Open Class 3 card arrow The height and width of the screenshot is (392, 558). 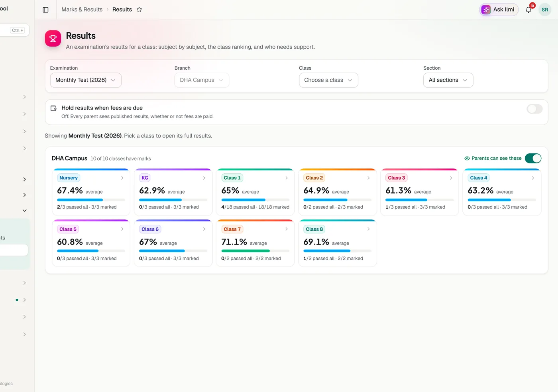[x=451, y=178]
